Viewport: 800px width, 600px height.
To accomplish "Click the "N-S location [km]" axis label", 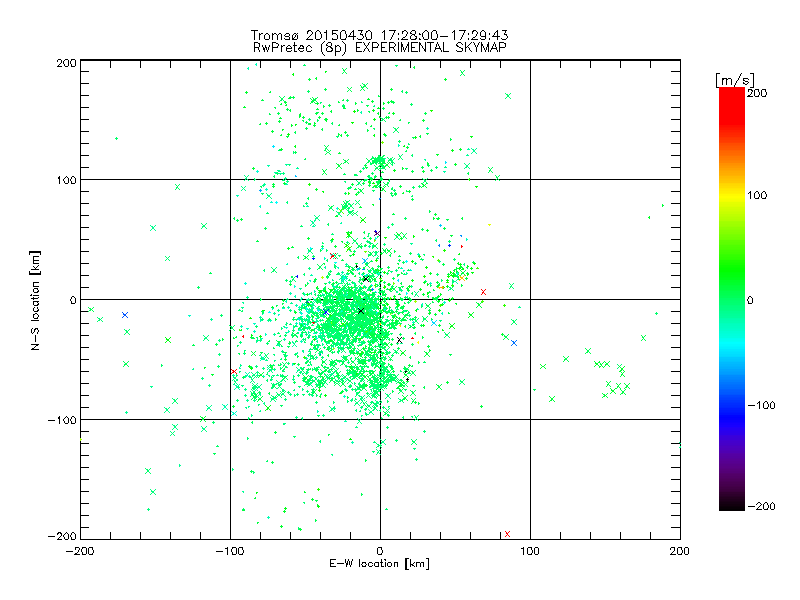I will pos(35,300).
